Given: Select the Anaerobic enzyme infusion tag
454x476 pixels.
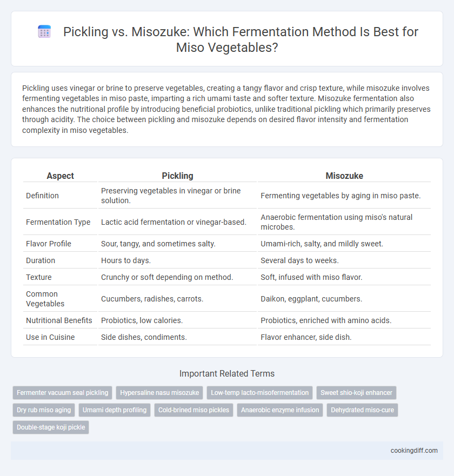Looking at the screenshot, I should point(280,410).
